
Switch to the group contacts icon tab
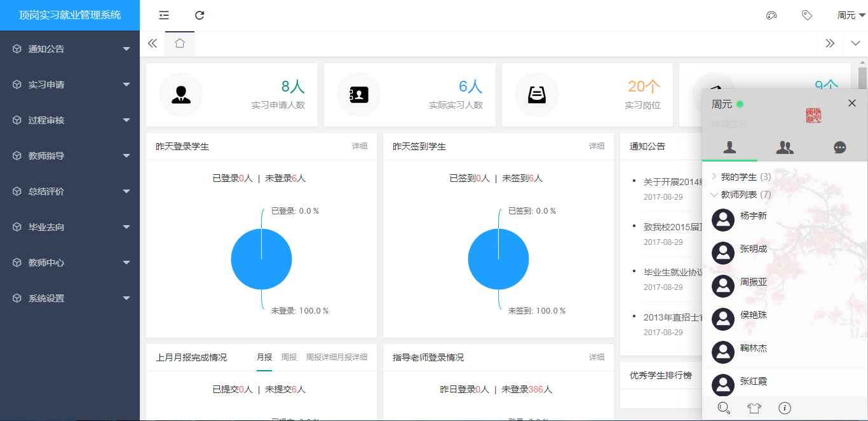click(785, 146)
